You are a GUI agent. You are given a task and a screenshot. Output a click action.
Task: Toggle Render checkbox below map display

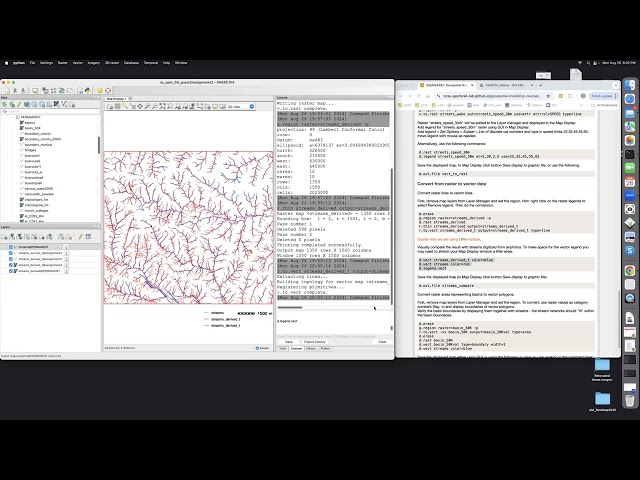coord(257,348)
